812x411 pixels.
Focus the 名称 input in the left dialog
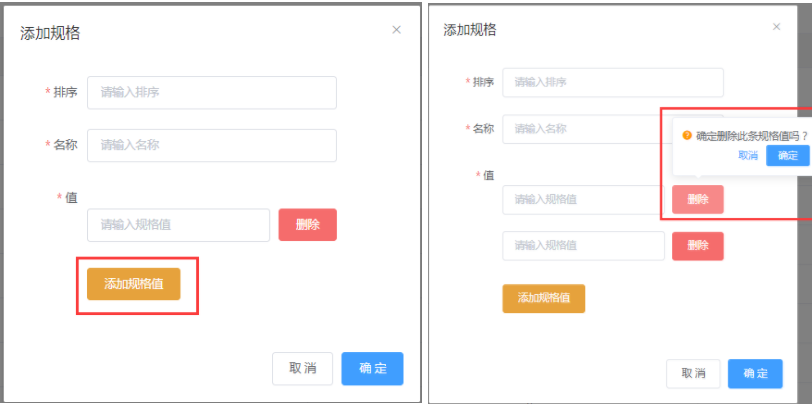pos(211,145)
